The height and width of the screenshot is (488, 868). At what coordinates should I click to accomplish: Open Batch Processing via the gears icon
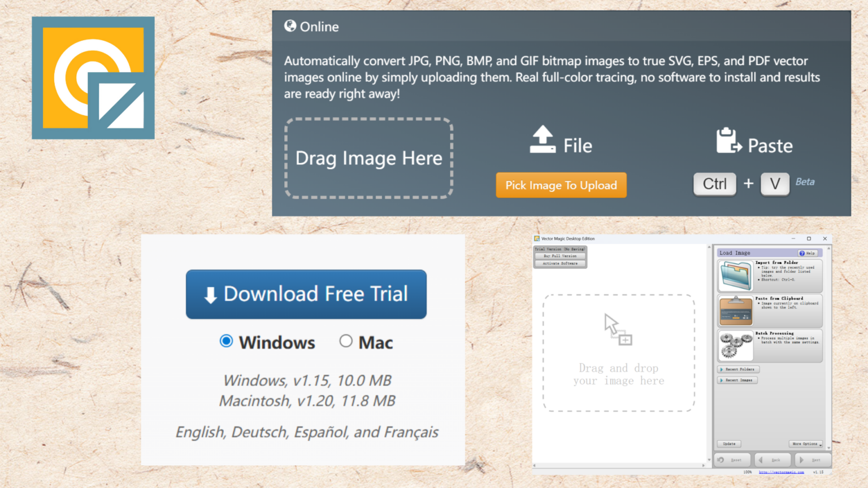[736, 345]
